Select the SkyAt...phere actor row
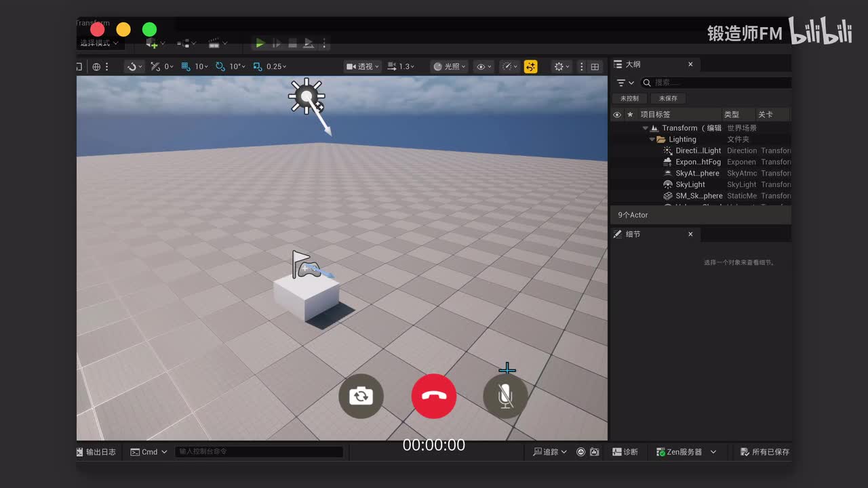 click(x=701, y=174)
